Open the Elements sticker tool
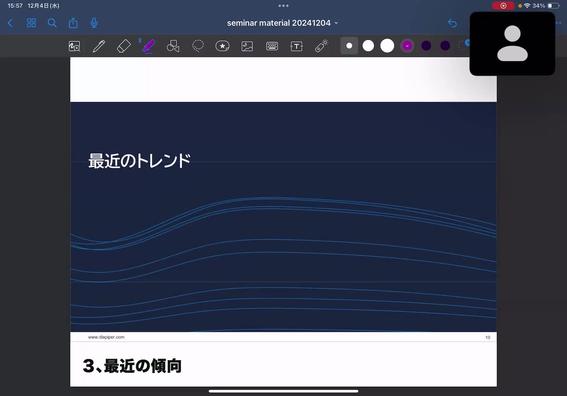 click(x=222, y=46)
